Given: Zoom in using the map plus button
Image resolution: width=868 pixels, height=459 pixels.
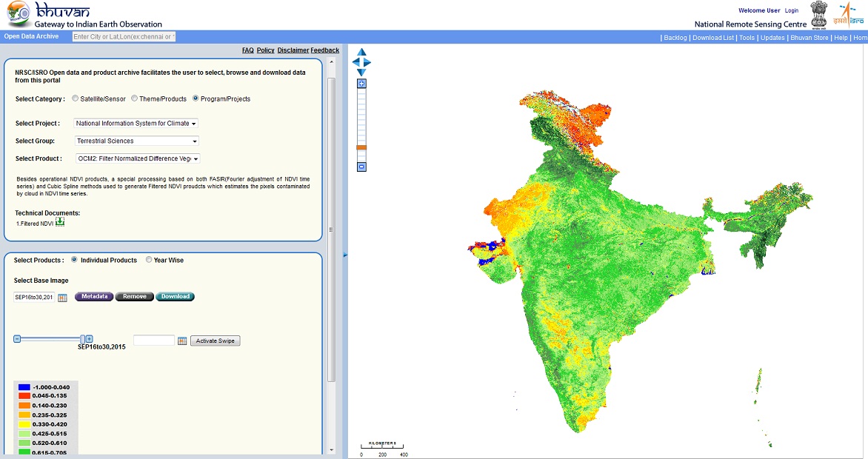Looking at the screenshot, I should click(361, 84).
